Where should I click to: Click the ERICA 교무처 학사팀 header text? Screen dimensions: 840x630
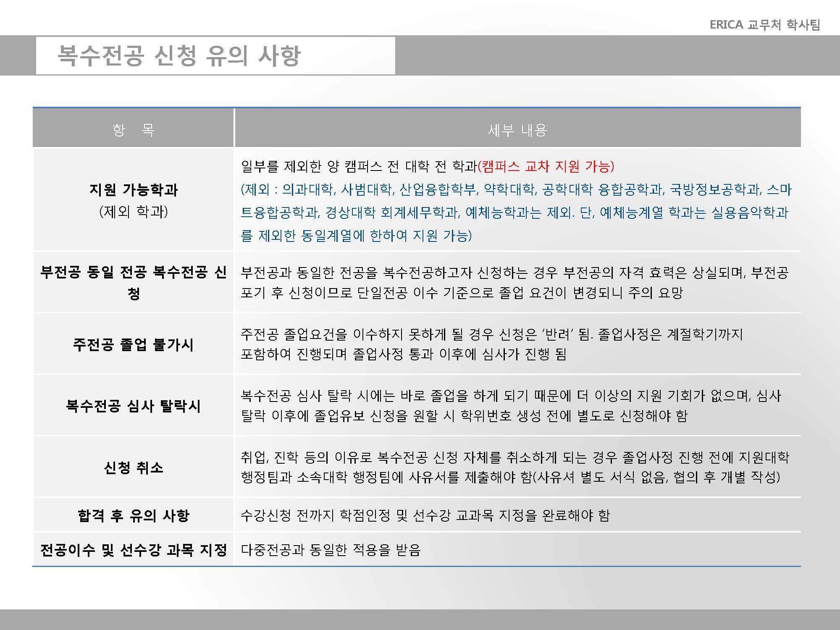(x=764, y=25)
